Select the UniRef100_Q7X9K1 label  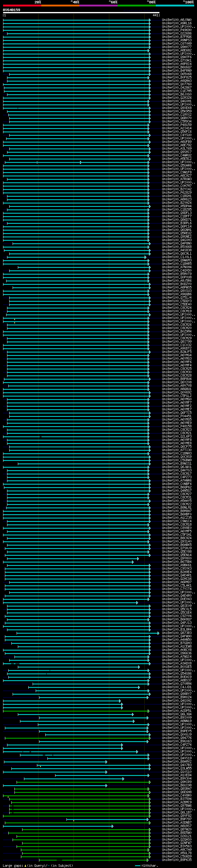click(x=177, y=60)
